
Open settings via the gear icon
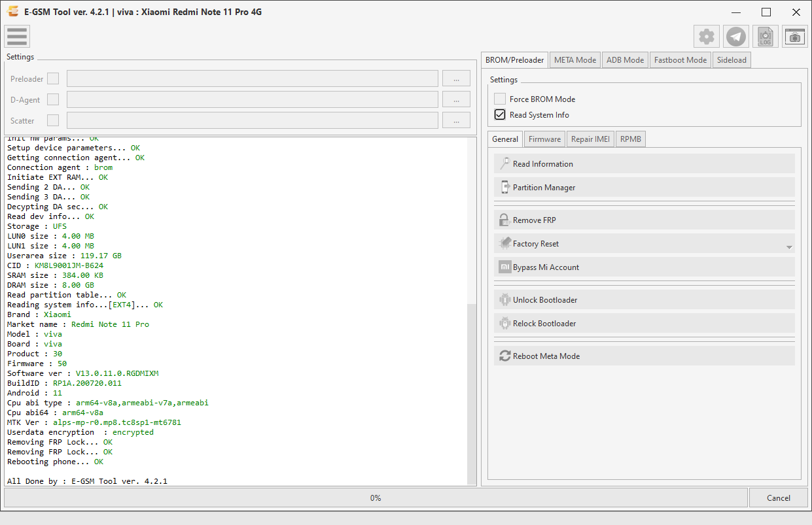click(x=707, y=37)
